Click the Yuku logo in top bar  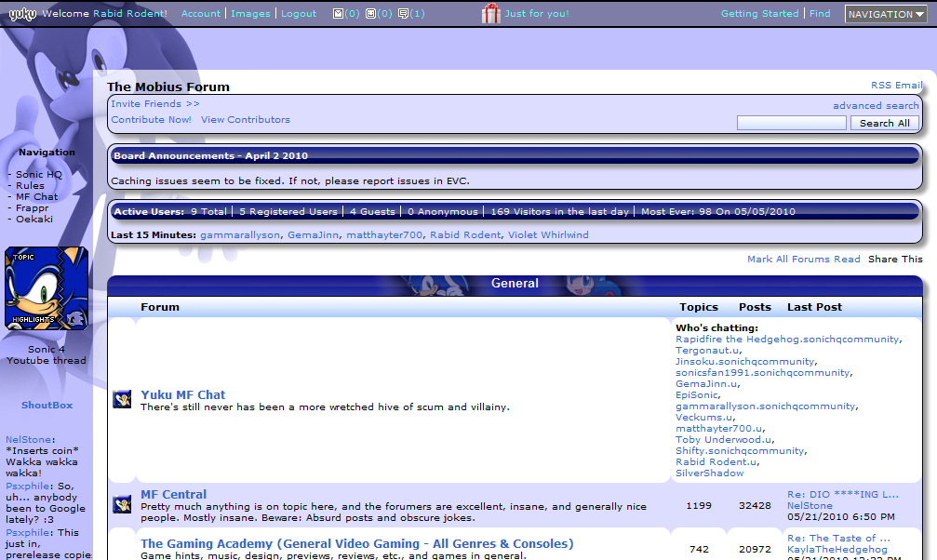point(22,14)
